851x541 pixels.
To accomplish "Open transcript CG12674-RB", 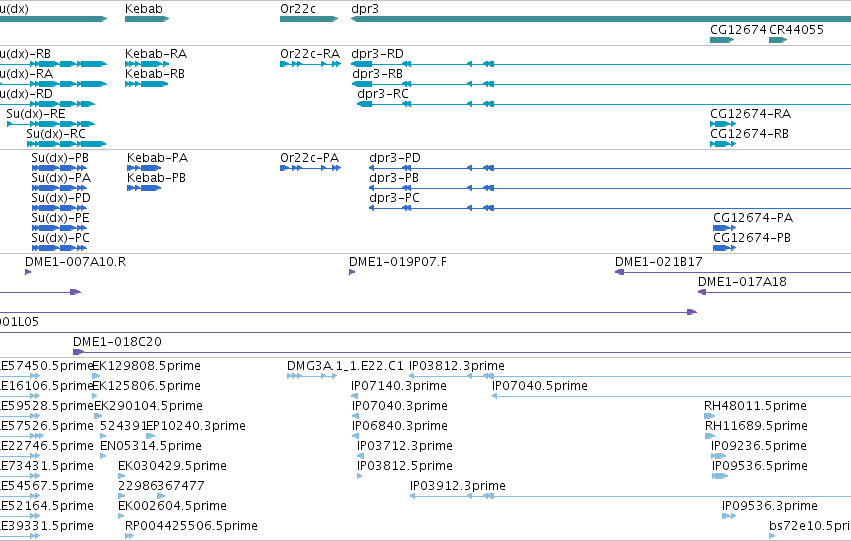I will pyautogui.click(x=749, y=134).
